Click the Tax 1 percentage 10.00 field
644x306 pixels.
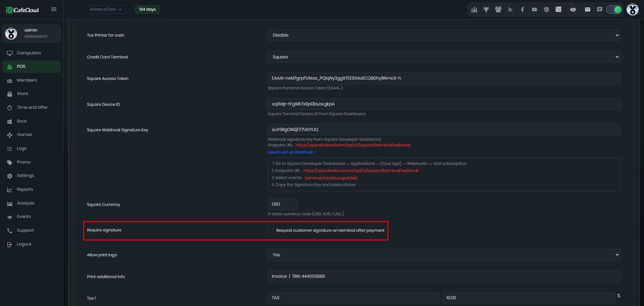pos(528,298)
